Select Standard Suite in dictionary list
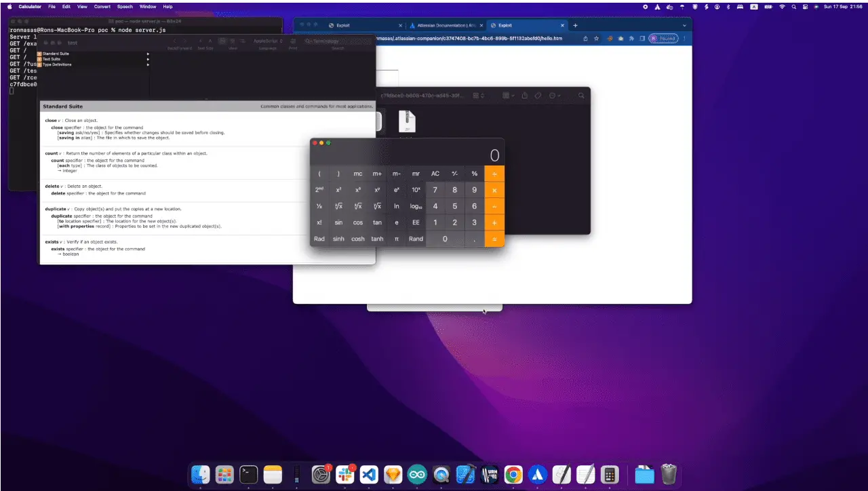The width and height of the screenshot is (868, 491). coord(56,54)
